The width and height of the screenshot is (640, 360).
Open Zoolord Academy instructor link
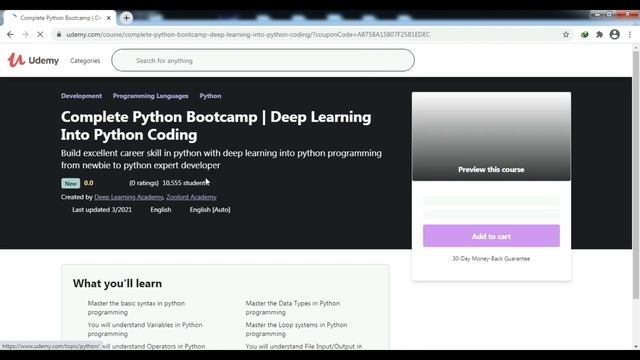pyautogui.click(x=191, y=197)
